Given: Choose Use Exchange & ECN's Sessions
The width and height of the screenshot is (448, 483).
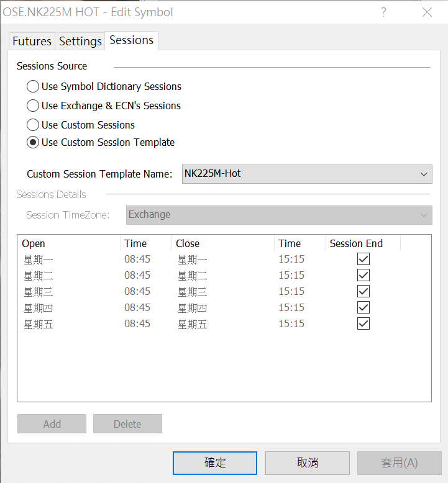Looking at the screenshot, I should tap(32, 106).
